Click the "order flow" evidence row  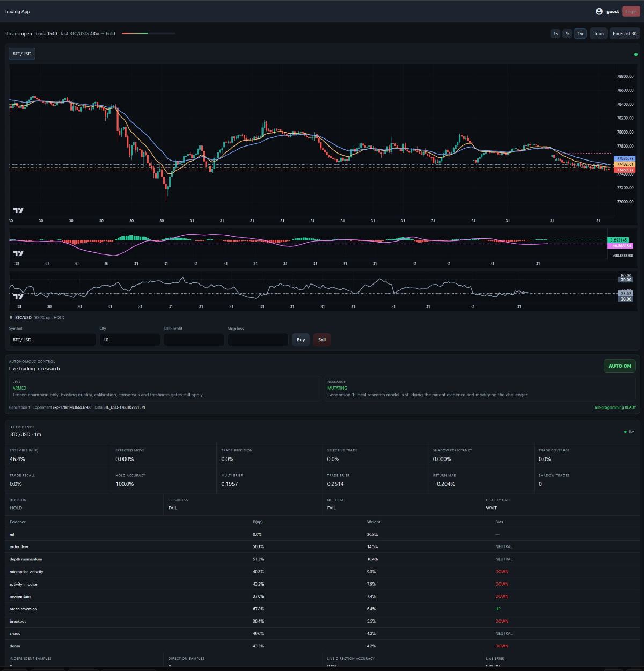pyautogui.click(x=322, y=546)
